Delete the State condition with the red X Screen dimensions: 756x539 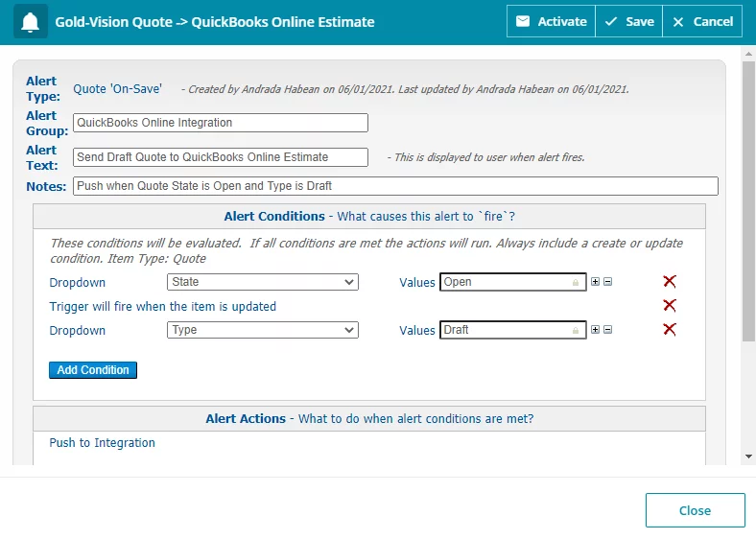670,281
